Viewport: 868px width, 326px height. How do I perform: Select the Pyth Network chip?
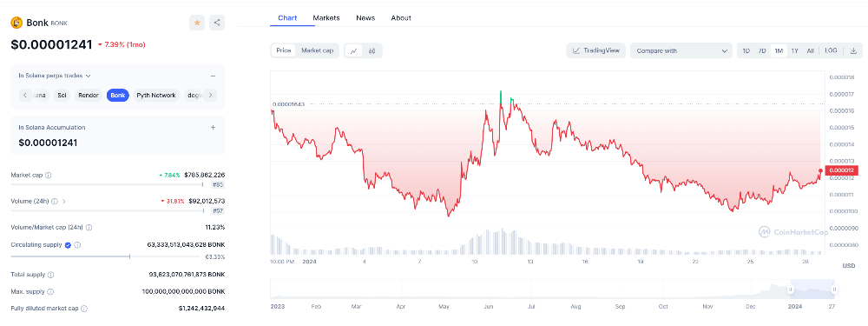pyautogui.click(x=156, y=96)
